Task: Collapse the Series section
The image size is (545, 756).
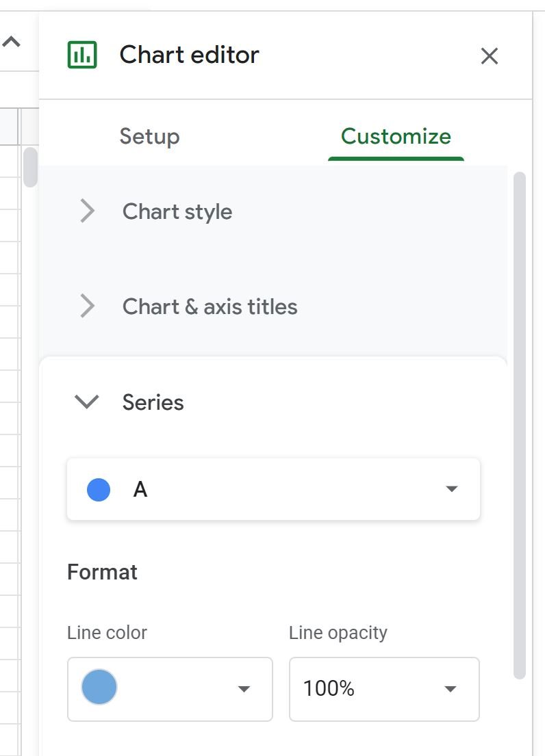Action: (x=273, y=402)
